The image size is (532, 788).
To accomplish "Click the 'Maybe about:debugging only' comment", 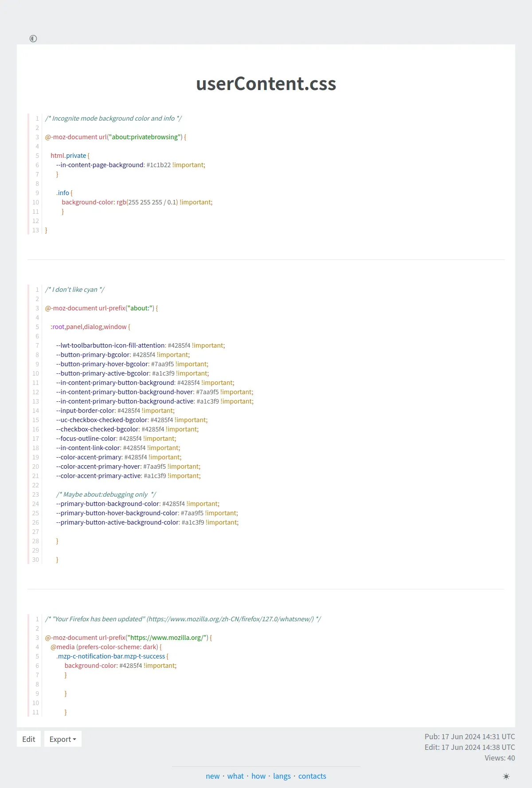I will click(106, 494).
